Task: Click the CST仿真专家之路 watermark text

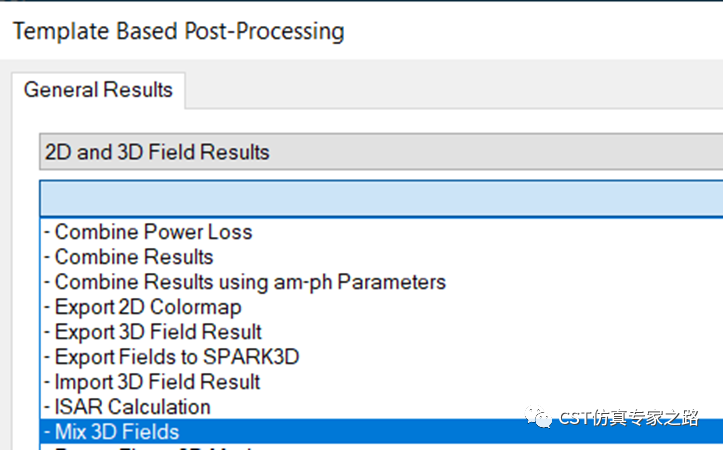Action: pos(628,417)
